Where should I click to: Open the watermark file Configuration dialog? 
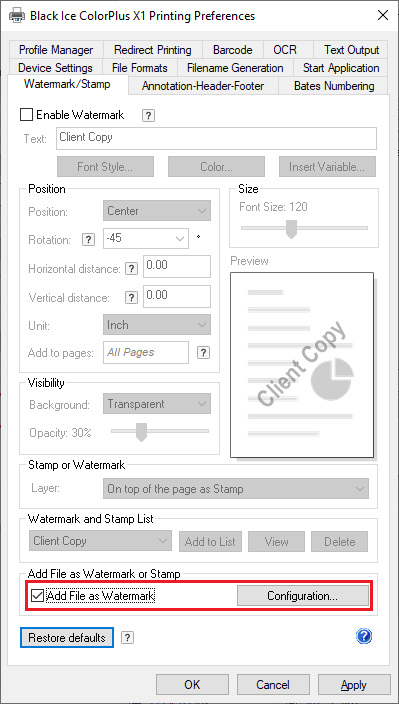click(303, 596)
